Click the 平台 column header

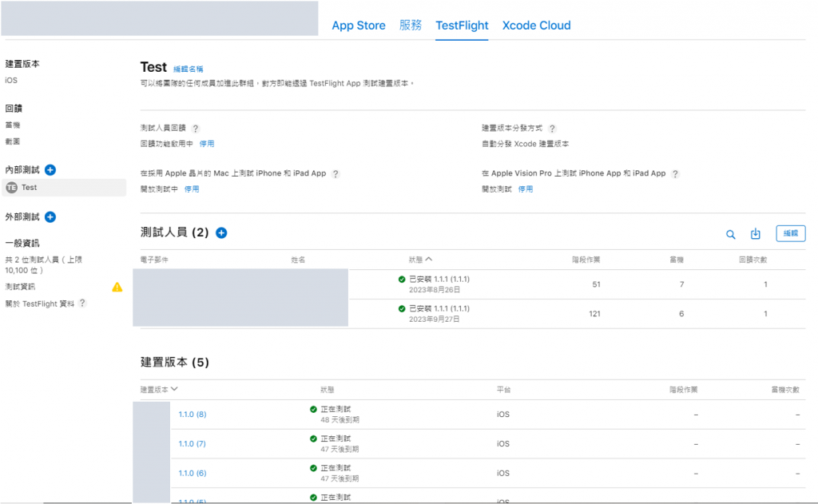coord(503,389)
